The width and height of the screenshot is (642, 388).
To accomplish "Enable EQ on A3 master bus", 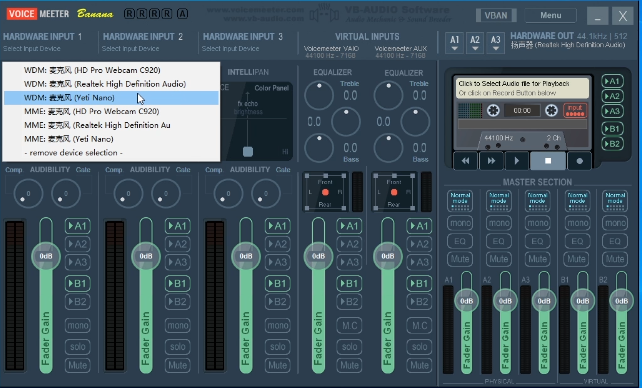I will pyautogui.click(x=538, y=241).
